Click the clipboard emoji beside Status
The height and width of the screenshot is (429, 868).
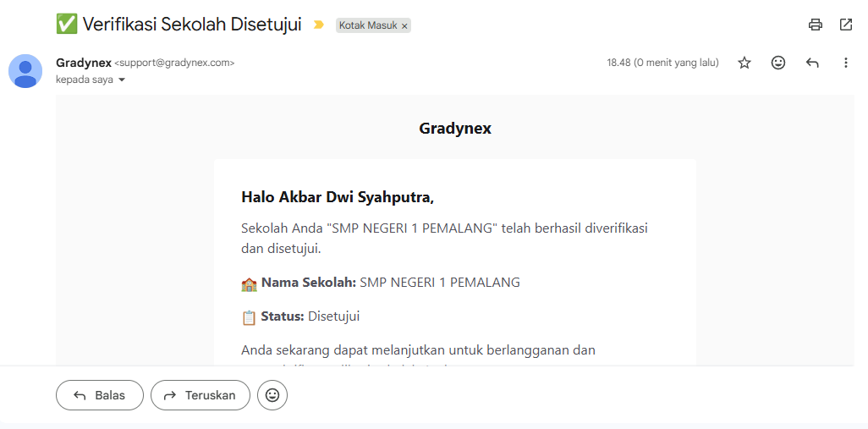[x=249, y=318]
